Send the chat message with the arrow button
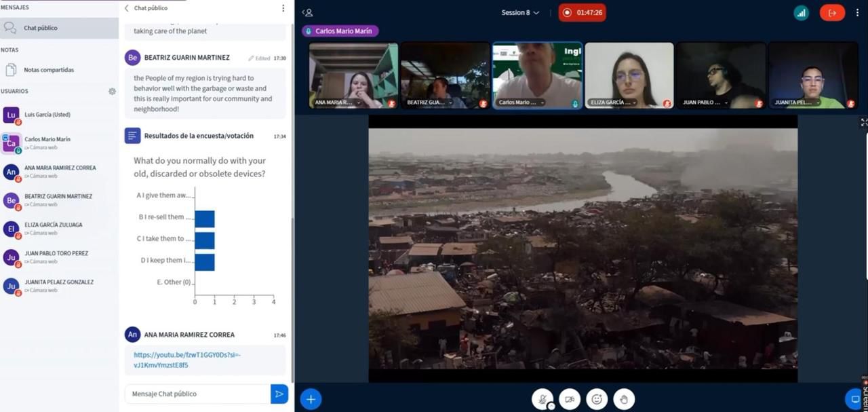868x412 pixels. click(x=279, y=394)
